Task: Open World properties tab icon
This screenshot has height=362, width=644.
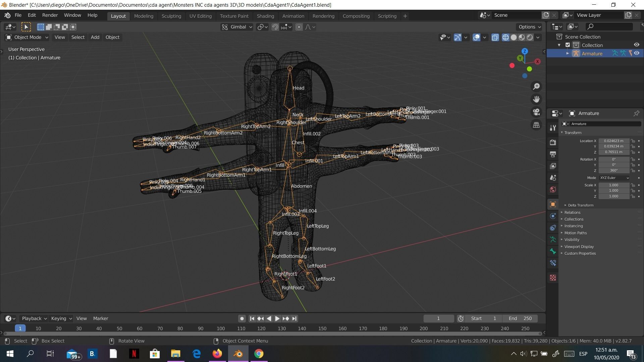Action: (553, 190)
